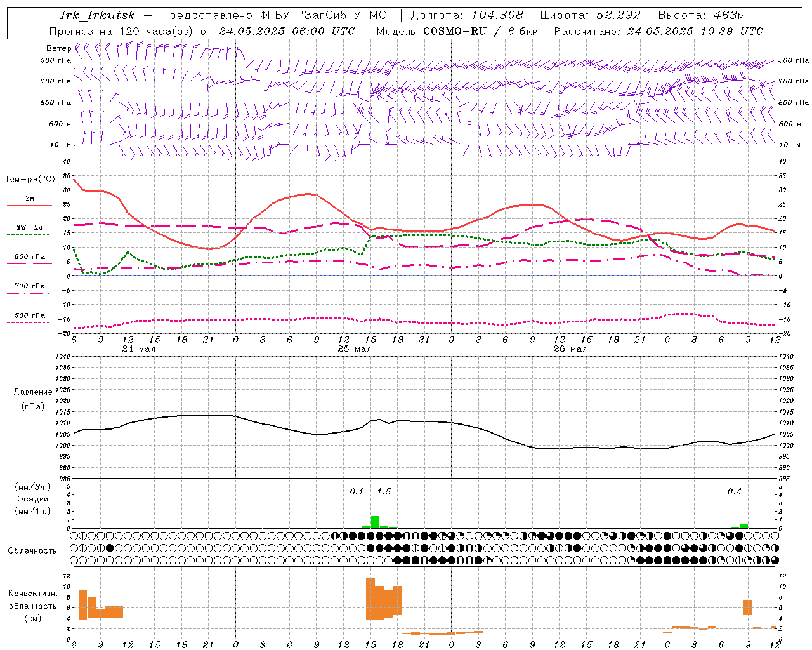Select the Модель COSMO-RU / 6.6км label
812x650 pixels.
457,31
